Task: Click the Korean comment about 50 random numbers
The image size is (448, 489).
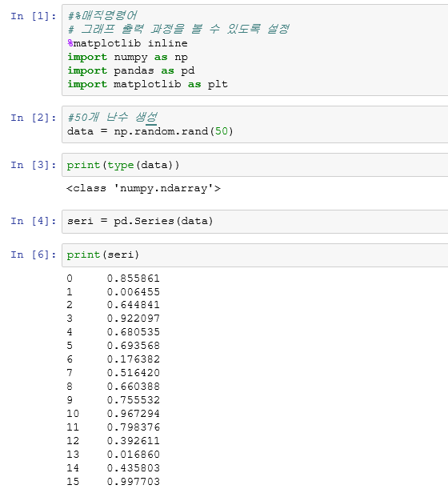Action: pos(112,118)
